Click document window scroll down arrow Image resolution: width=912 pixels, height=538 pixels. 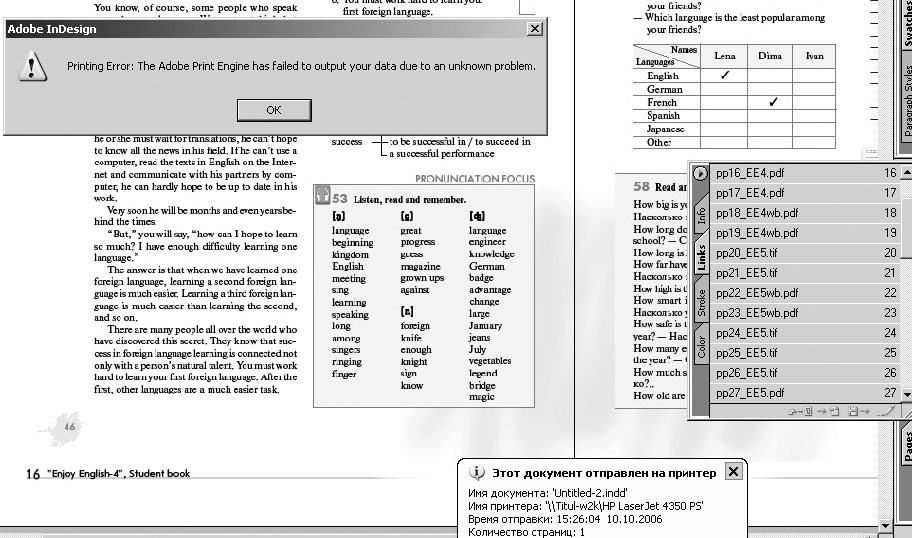(885, 525)
